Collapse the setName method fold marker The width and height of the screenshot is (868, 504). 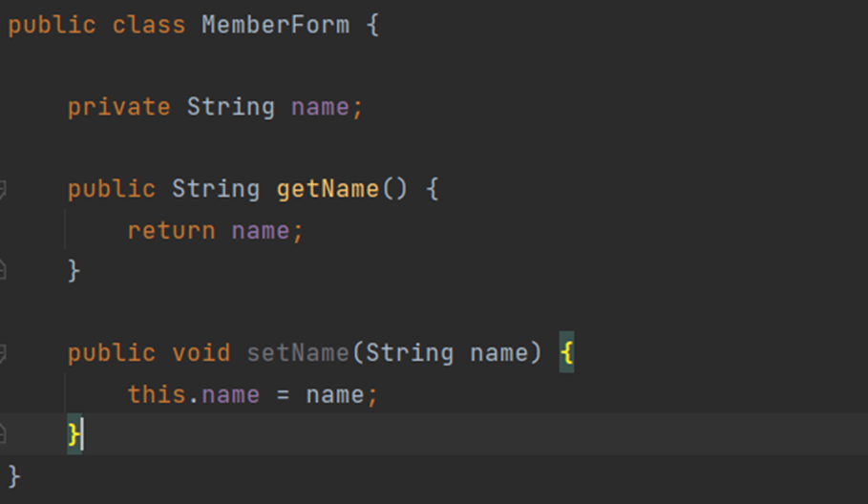pos(2,353)
